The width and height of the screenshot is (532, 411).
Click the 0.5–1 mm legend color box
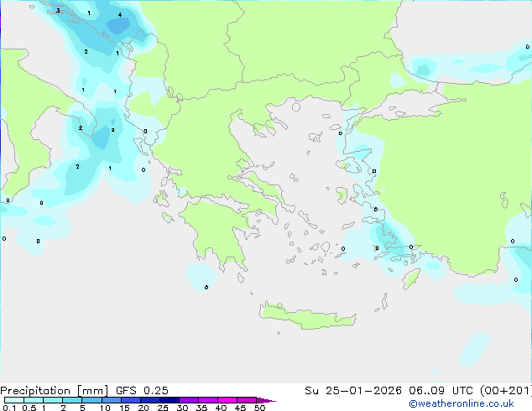(x=34, y=400)
